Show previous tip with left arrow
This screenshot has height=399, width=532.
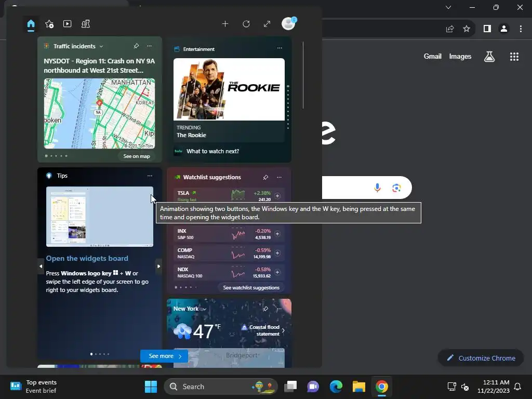[41, 267]
